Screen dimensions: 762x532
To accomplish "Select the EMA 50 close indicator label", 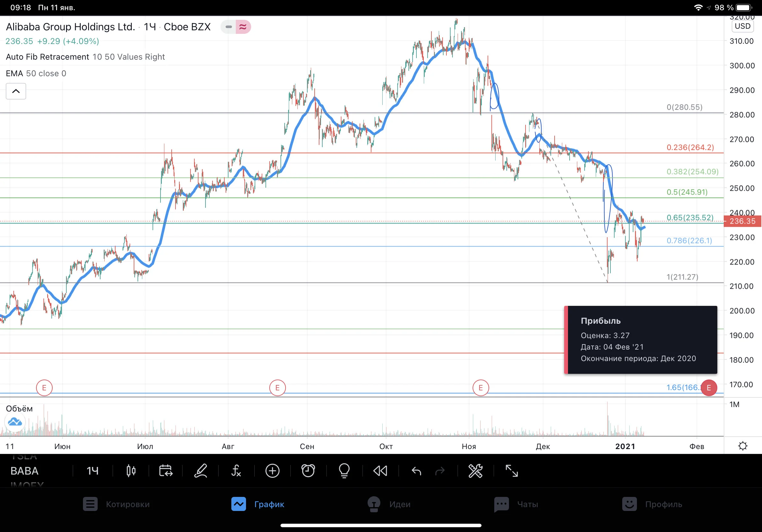I will click(x=36, y=73).
